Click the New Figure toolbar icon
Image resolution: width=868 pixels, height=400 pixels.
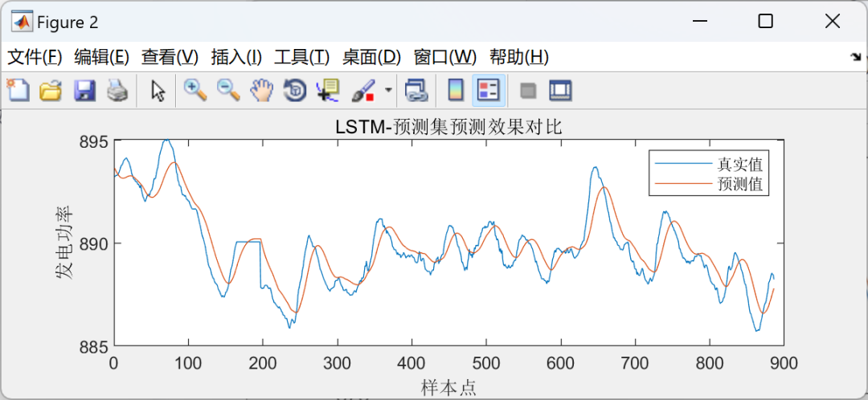pos(18,90)
